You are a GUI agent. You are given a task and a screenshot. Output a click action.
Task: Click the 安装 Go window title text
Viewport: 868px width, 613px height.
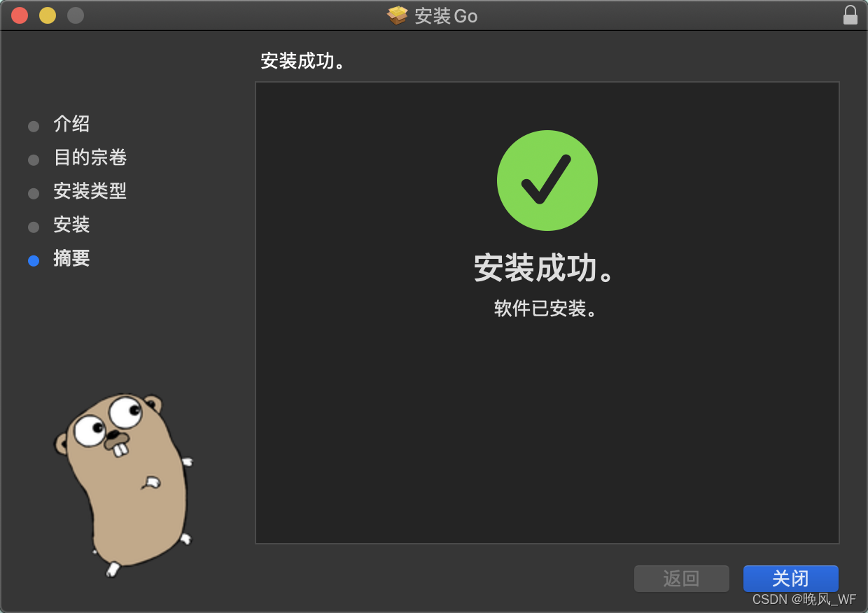point(446,15)
